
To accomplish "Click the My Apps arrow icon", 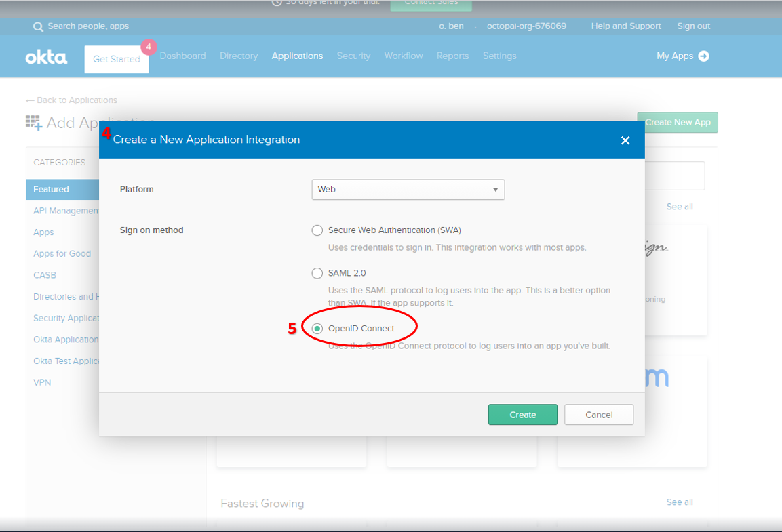I will point(703,56).
